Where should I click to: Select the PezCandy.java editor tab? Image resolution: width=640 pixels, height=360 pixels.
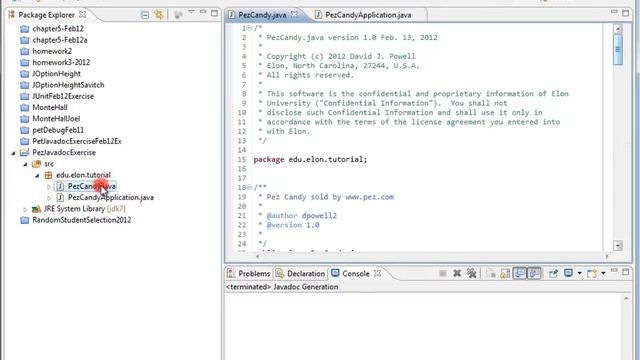[x=262, y=15]
